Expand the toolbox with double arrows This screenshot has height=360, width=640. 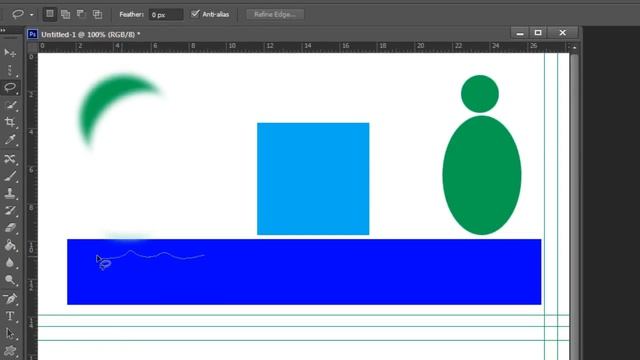click(x=3, y=30)
